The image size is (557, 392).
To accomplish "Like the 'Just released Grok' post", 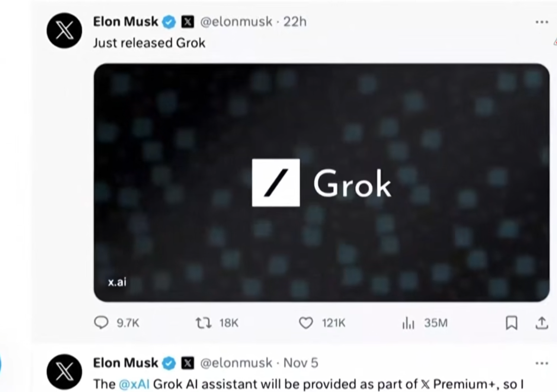I will 306,322.
